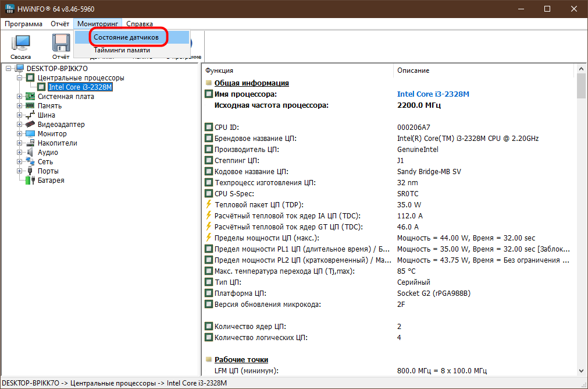Click the Intel Core i3-2328M chip icon in tree
The height and width of the screenshot is (389, 588).
pyautogui.click(x=42, y=87)
